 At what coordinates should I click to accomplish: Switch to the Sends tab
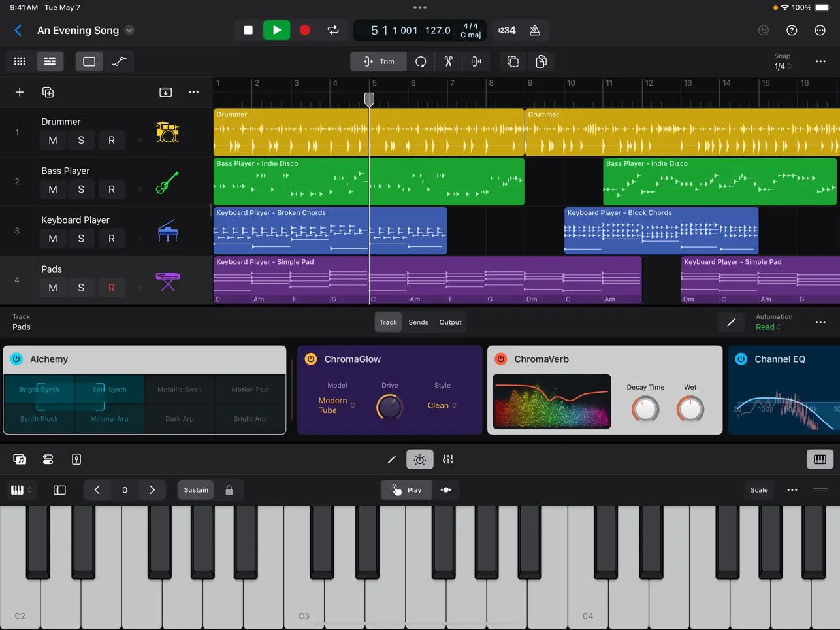[418, 322]
